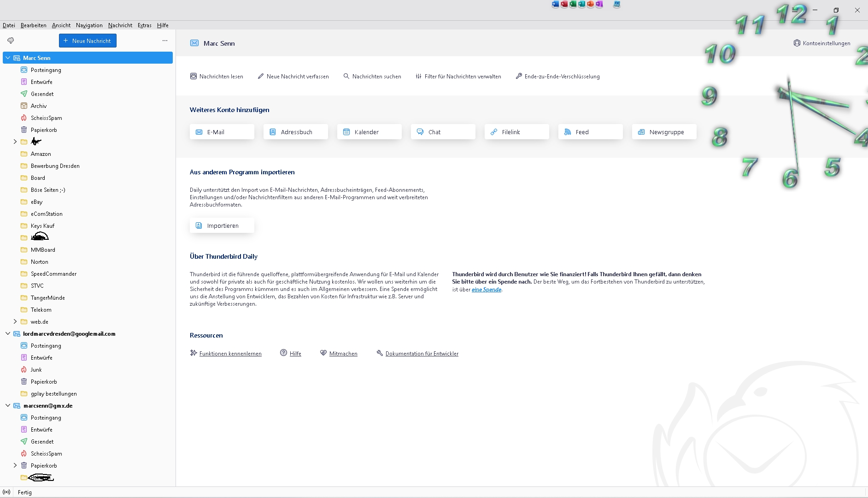The image size is (868, 498).
Task: Add an Adressbuch
Action: pos(296,132)
